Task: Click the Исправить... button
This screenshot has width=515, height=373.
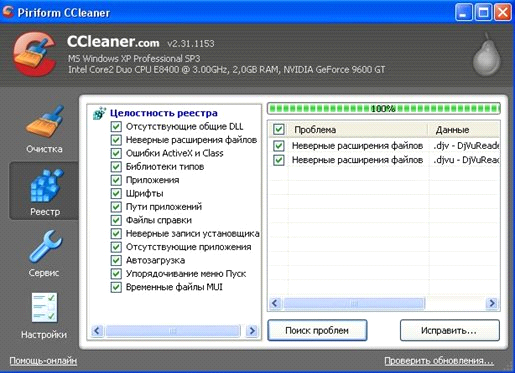Action: point(450,330)
